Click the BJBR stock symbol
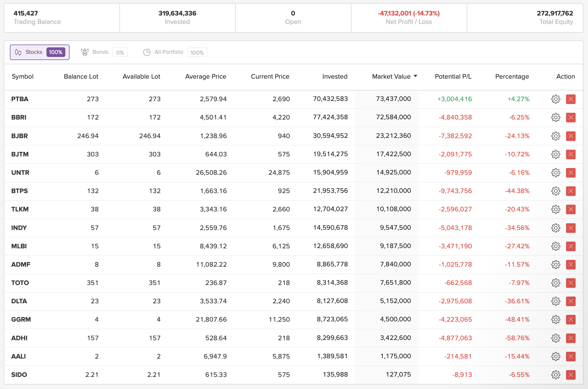The image size is (588, 389). click(19, 136)
